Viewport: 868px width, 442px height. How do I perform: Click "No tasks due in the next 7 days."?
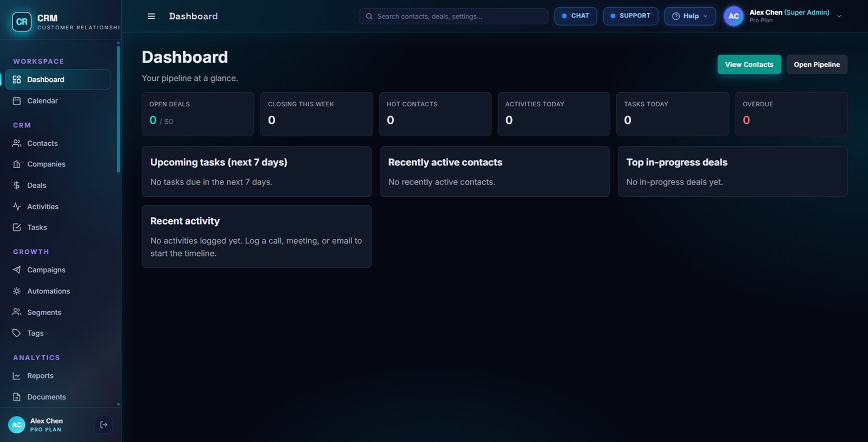pos(211,182)
